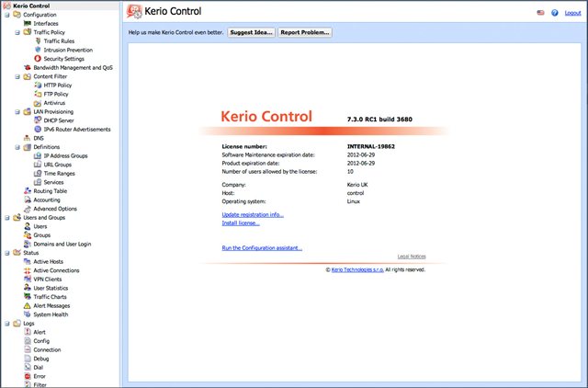Open the red Security Settings icon
Viewport: 588px width, 388px height.
pyautogui.click(x=38, y=59)
